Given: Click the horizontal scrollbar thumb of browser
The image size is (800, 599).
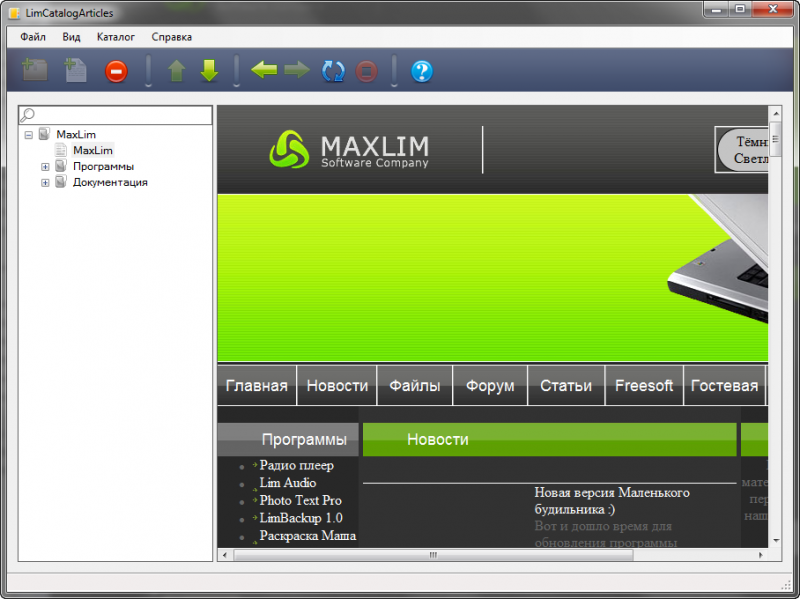Looking at the screenshot, I should click(433, 555).
